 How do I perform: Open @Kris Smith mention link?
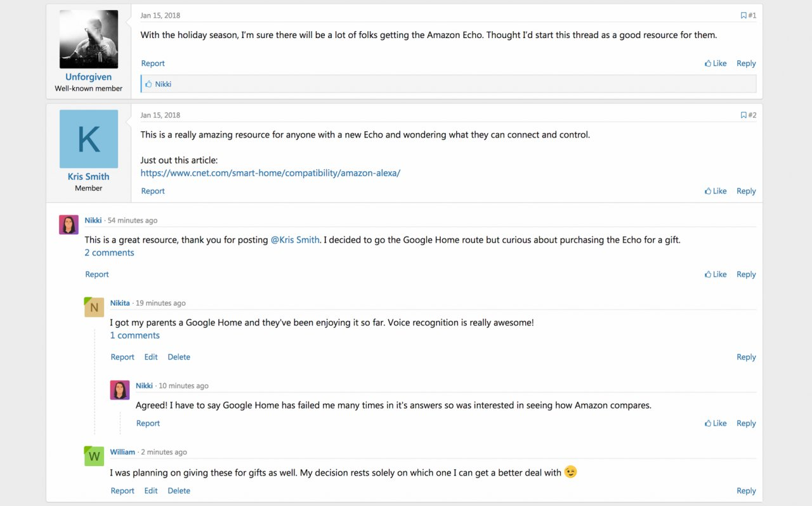(x=295, y=240)
